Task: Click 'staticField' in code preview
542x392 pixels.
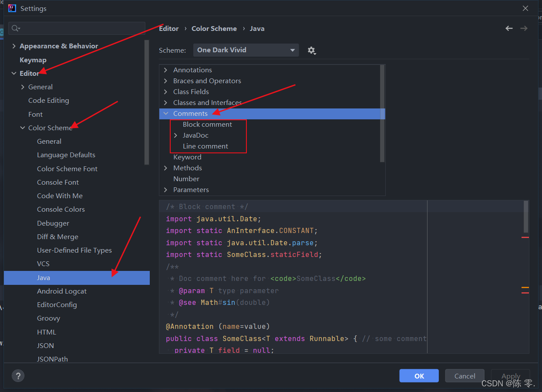Action: tap(294, 255)
